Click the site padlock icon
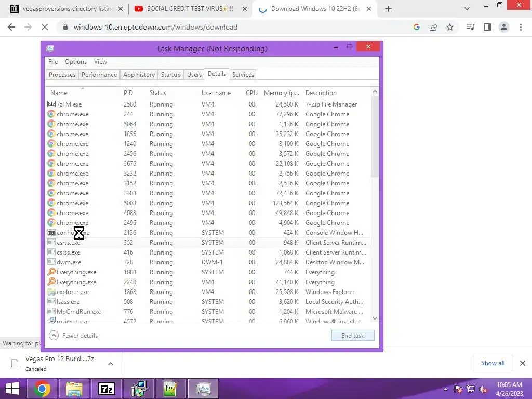 point(66,27)
